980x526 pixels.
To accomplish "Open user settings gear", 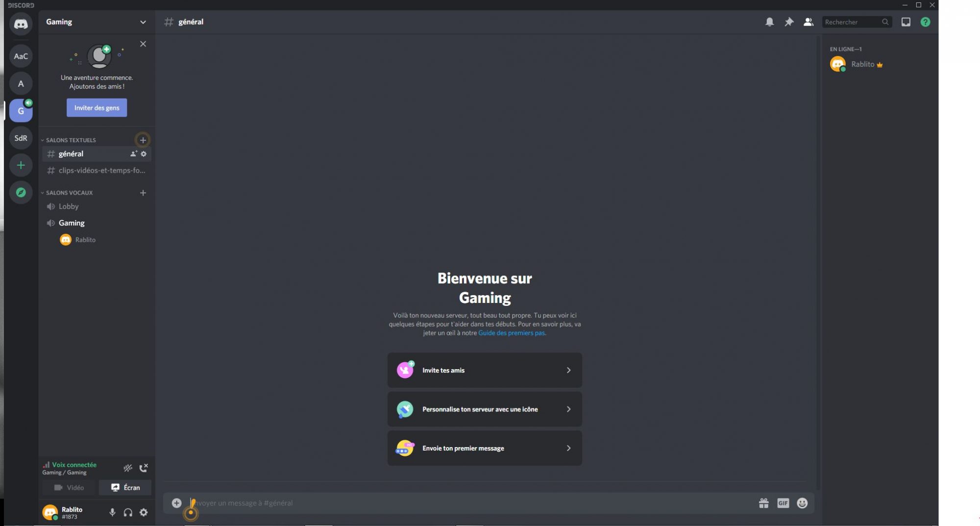I will pyautogui.click(x=144, y=512).
